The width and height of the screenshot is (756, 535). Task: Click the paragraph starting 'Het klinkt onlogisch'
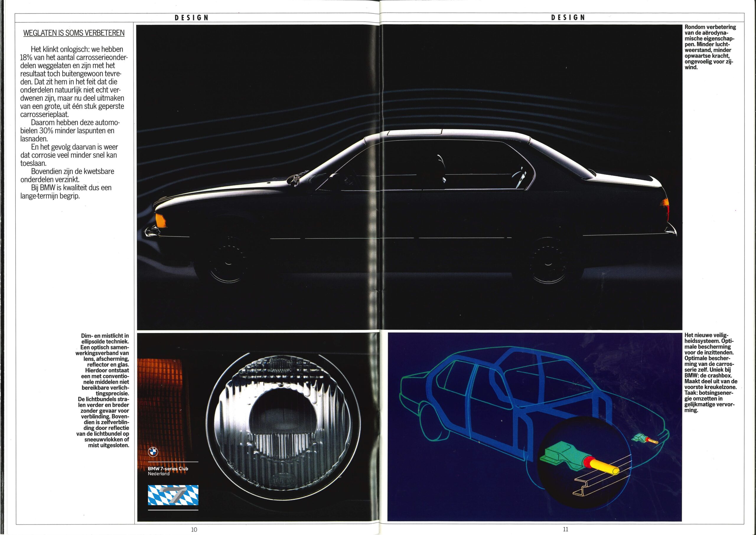tap(74, 82)
